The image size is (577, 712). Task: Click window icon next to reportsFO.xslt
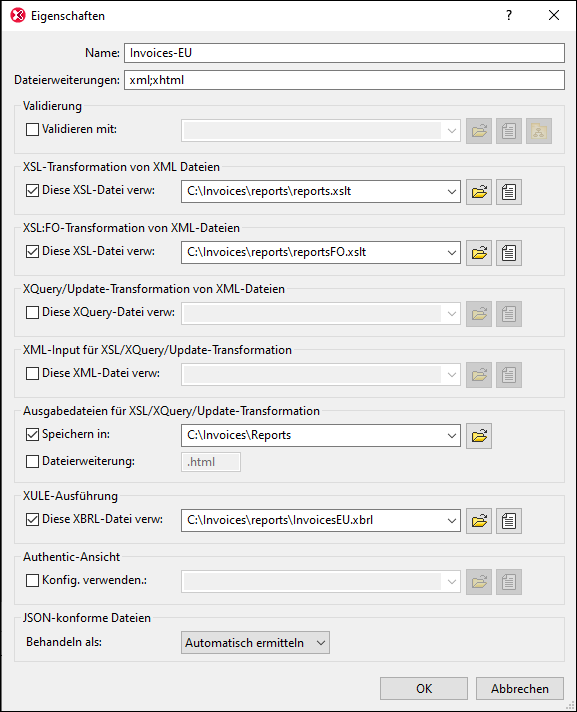tap(508, 253)
